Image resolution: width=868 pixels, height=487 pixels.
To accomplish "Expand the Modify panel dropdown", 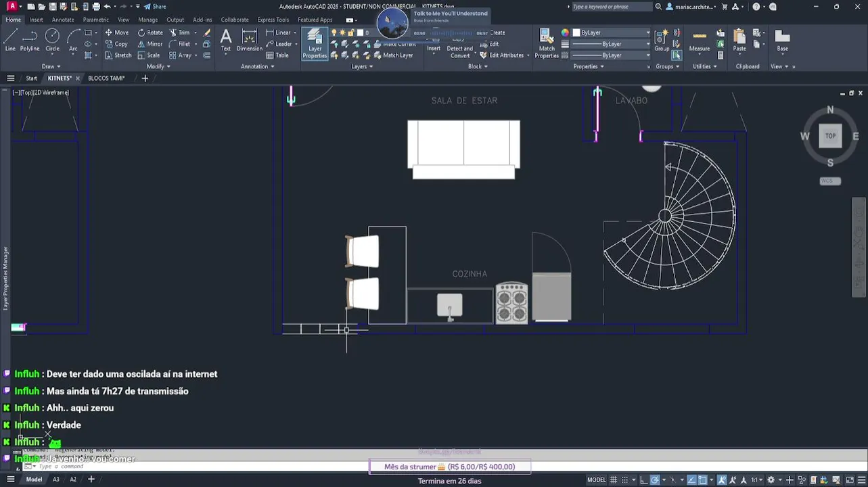I will pos(158,66).
